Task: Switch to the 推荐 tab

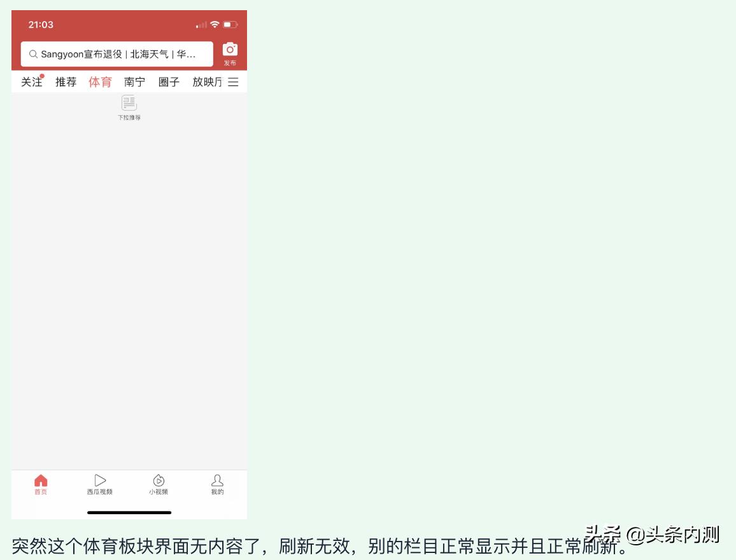Action: 66,81
